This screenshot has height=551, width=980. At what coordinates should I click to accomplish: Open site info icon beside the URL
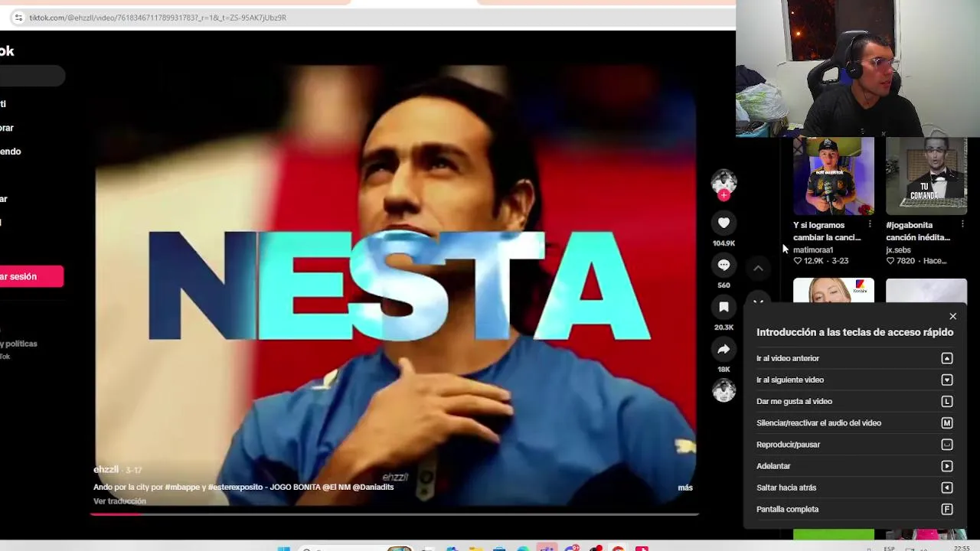(x=18, y=18)
